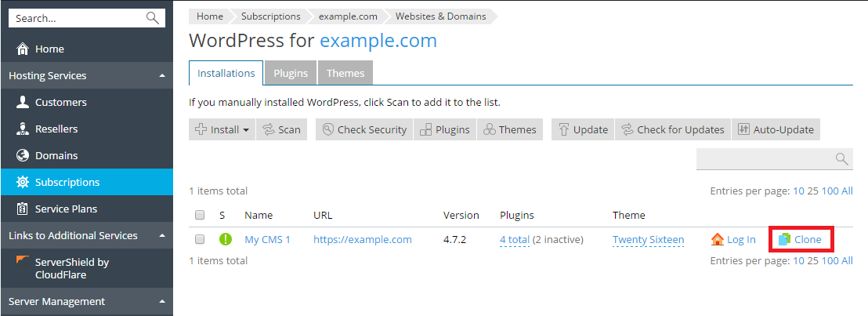Click the green status icon for My CMS 1

226,239
